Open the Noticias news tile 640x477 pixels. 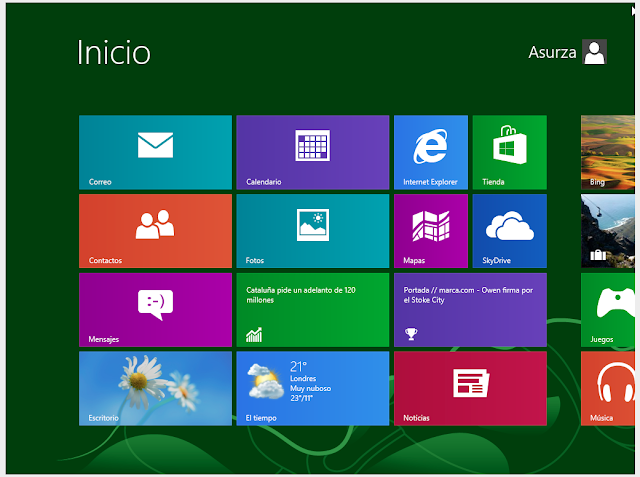click(470, 388)
